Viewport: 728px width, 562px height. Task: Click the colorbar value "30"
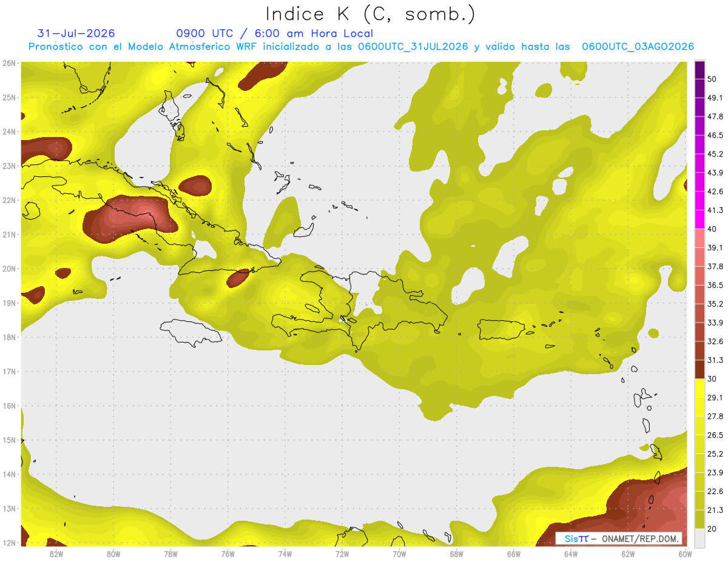713,379
